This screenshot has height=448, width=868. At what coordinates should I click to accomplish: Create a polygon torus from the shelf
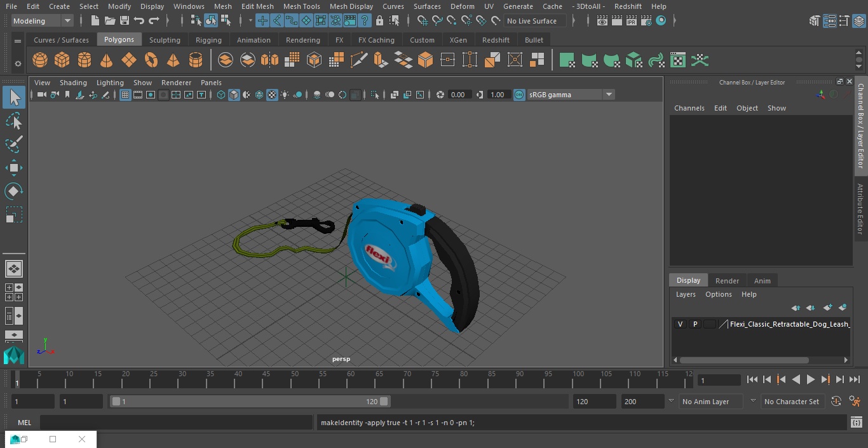[x=151, y=60]
